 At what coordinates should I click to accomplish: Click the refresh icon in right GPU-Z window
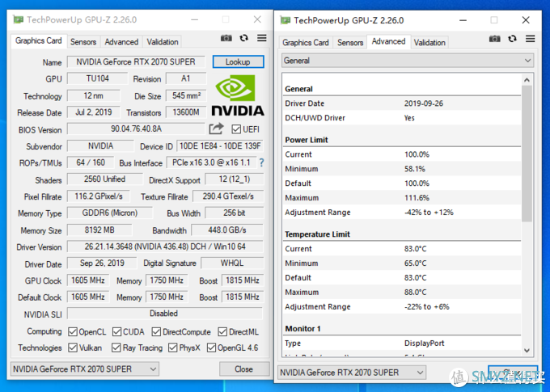click(512, 39)
